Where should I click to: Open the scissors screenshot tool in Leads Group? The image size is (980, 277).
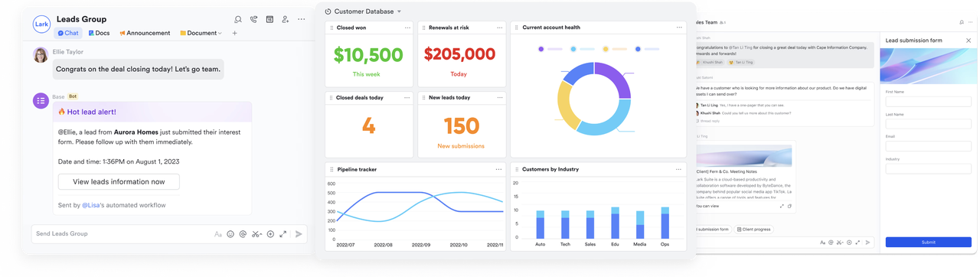(256, 234)
